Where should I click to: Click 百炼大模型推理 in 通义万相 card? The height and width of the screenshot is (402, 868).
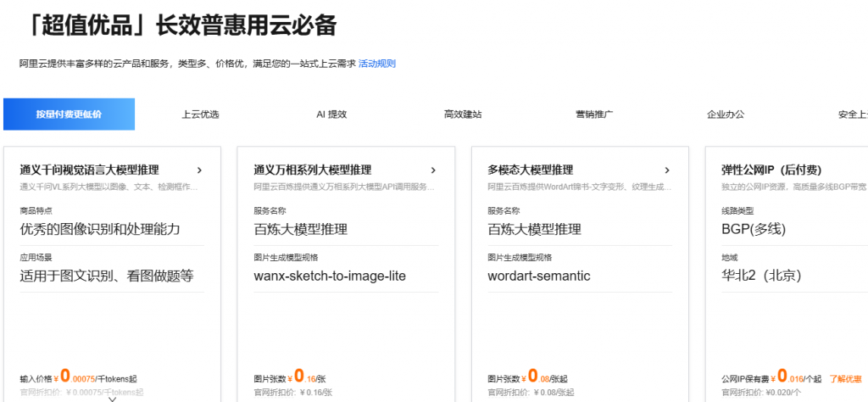pyautogui.click(x=301, y=229)
